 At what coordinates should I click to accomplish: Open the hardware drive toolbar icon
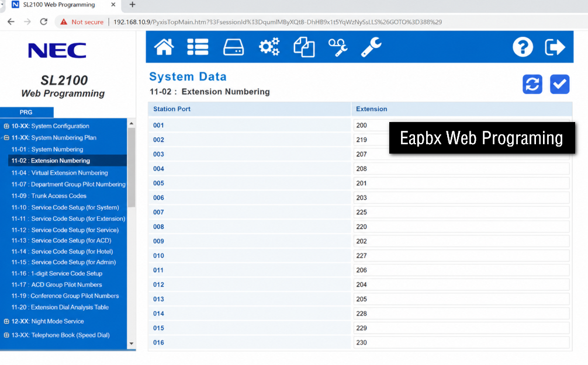click(x=233, y=47)
